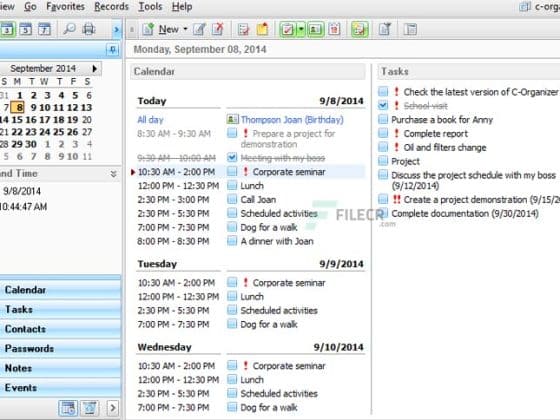The width and height of the screenshot is (560, 420).
Task: Click the Tuesday 9/9/2014 heading
Action: tap(250, 264)
